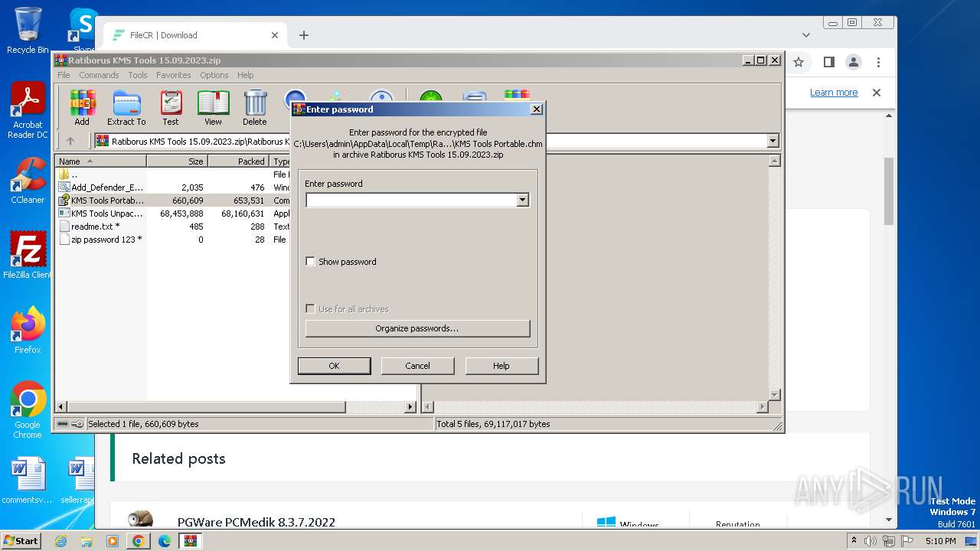
Task: Toggle Chrome's side panel icon
Action: click(828, 62)
